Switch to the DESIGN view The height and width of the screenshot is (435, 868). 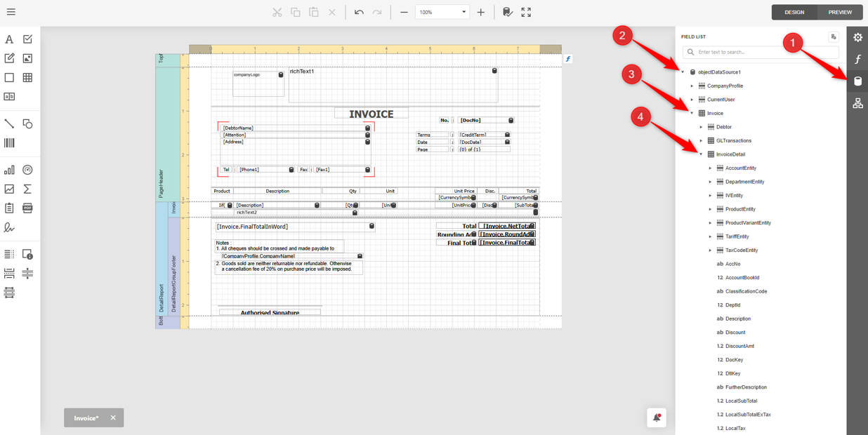[794, 12]
